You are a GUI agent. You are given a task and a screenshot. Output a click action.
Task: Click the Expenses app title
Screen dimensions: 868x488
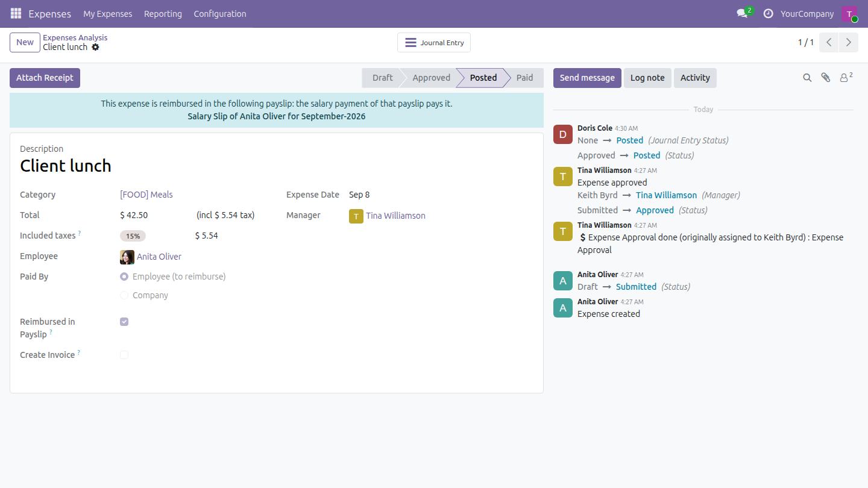49,14
